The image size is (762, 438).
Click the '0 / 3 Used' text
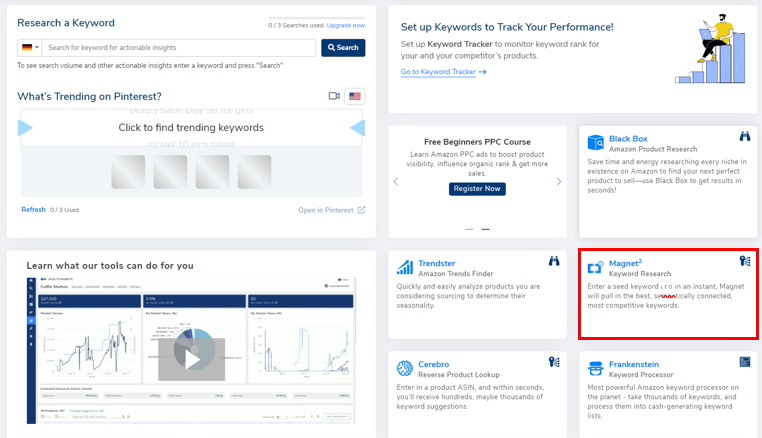tap(64, 210)
